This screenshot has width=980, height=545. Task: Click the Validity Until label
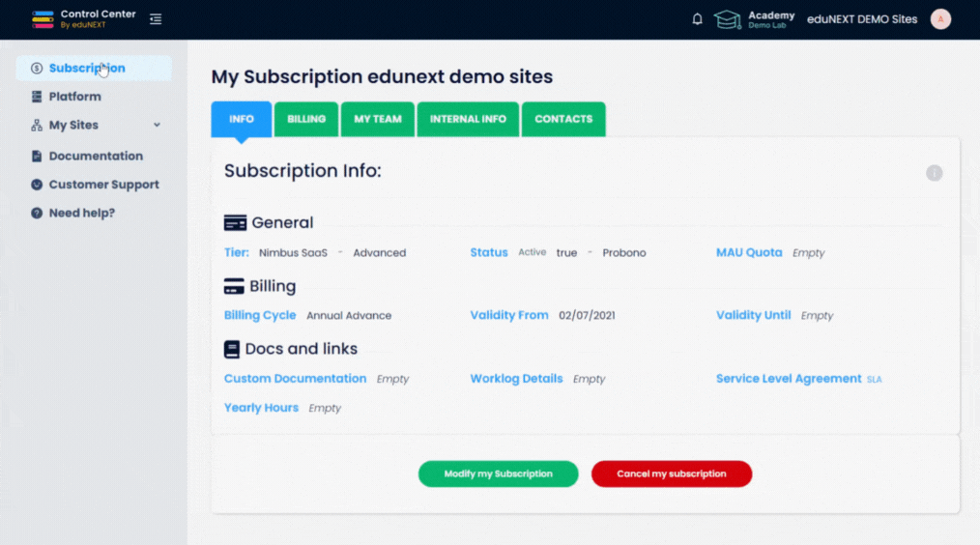point(753,316)
